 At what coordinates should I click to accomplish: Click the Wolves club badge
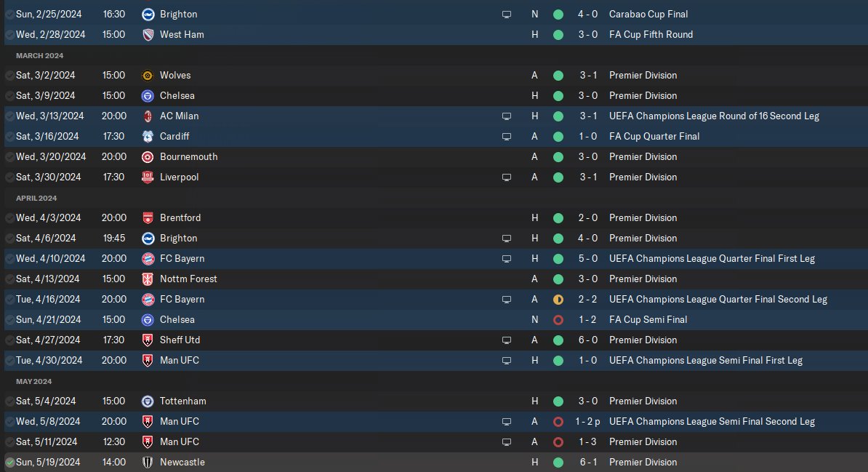coord(148,75)
